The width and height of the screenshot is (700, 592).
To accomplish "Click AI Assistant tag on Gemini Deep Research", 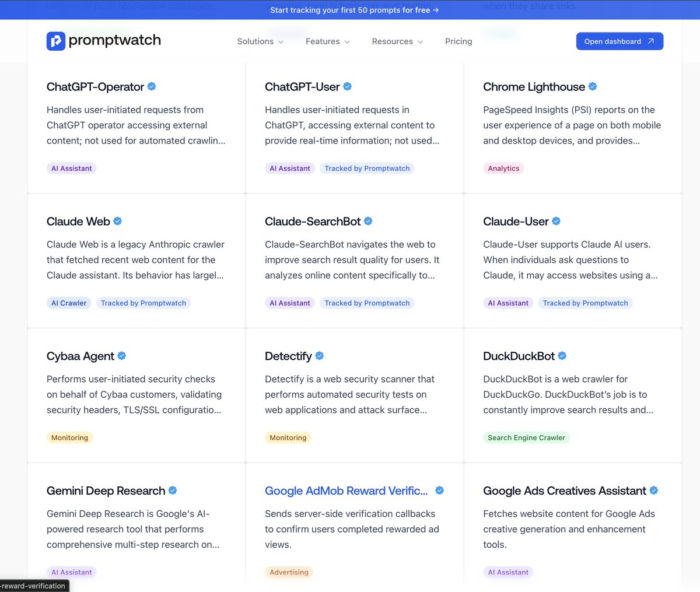I will [72, 573].
